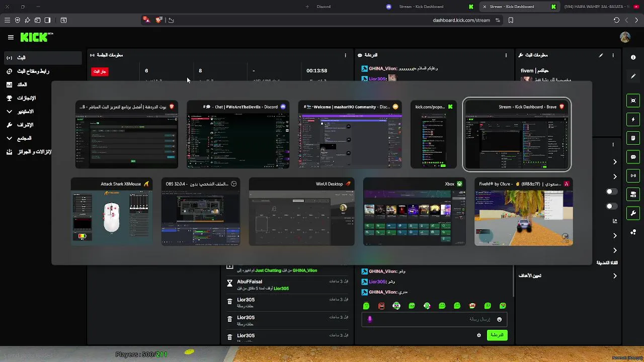Bookmark this page in Brave
Screen dimensions: 644x362
point(511,20)
